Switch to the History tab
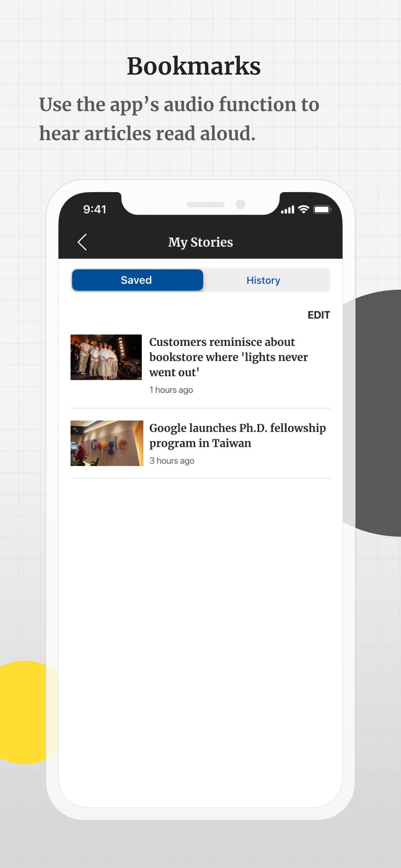This screenshot has width=401, height=868. [263, 280]
